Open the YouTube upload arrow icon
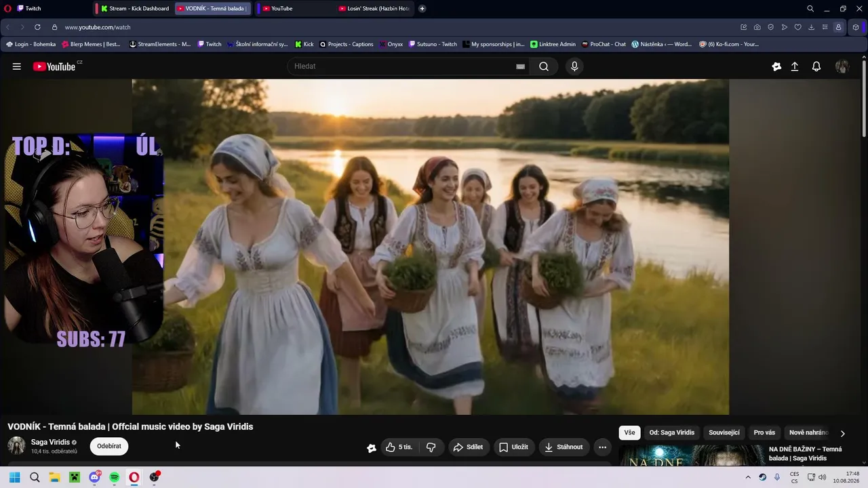868x488 pixels. (x=795, y=66)
